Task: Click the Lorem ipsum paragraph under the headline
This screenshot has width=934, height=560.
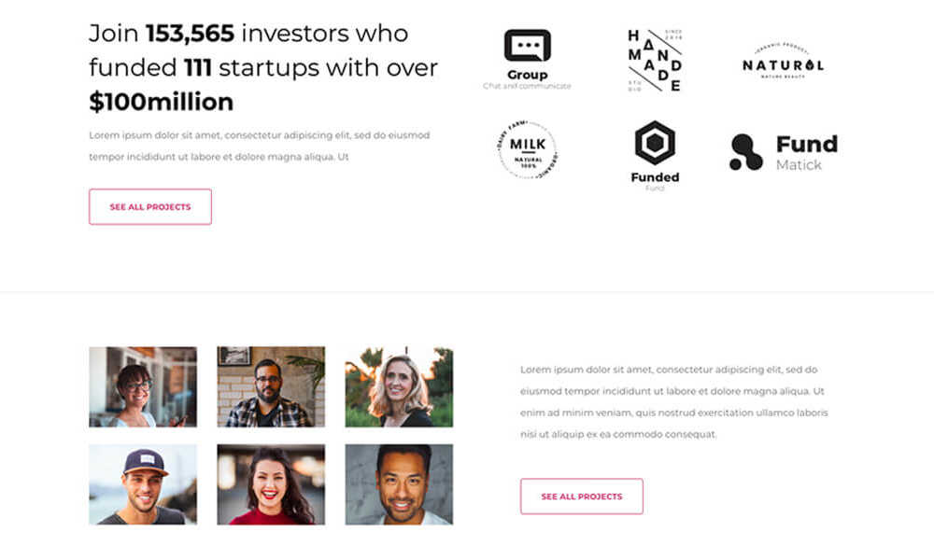Action: 259,146
